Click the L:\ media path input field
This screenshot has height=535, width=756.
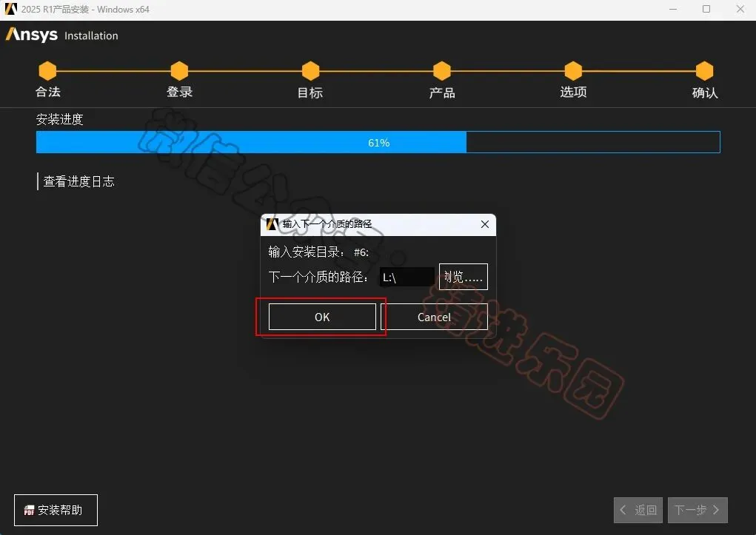(407, 277)
